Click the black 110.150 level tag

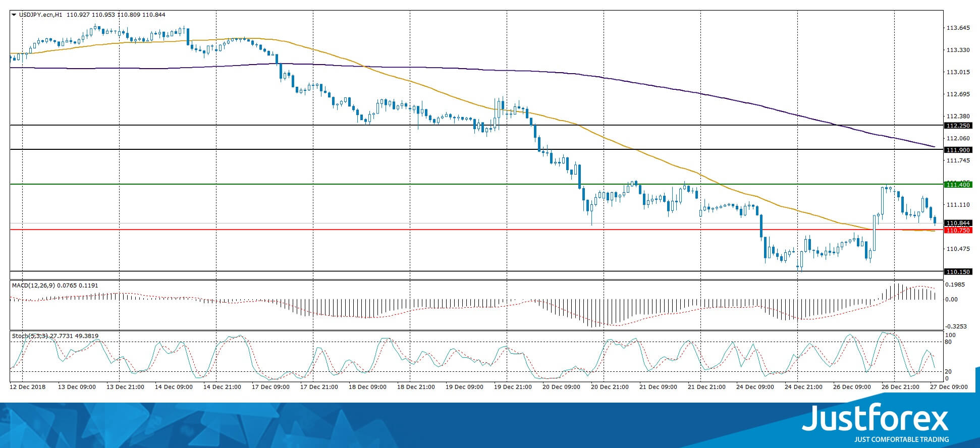point(958,272)
